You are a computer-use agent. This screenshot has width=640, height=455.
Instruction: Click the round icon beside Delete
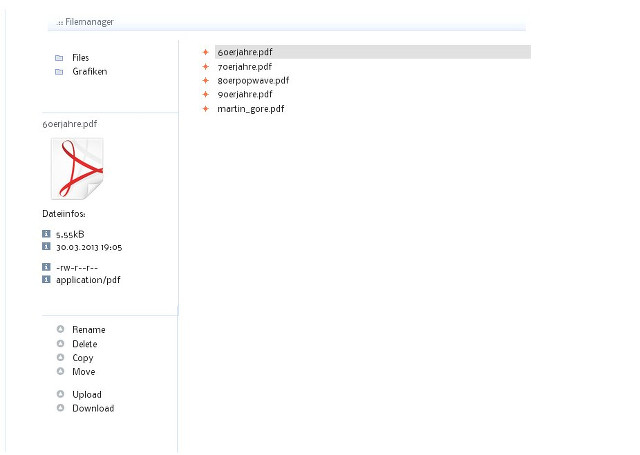point(60,344)
